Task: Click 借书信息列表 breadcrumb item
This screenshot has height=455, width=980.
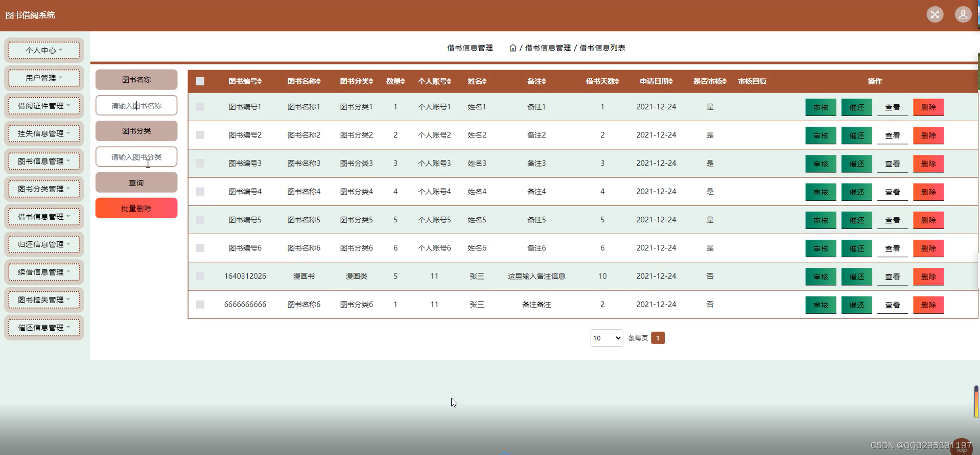Action: coord(602,48)
